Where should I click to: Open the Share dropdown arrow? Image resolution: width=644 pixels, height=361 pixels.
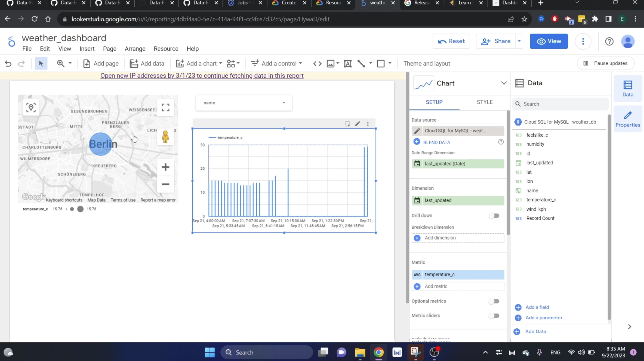[x=519, y=41]
